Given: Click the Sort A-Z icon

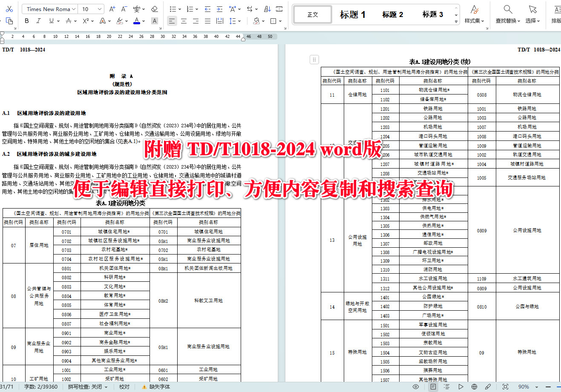Looking at the screenshot, I should (x=268, y=9).
